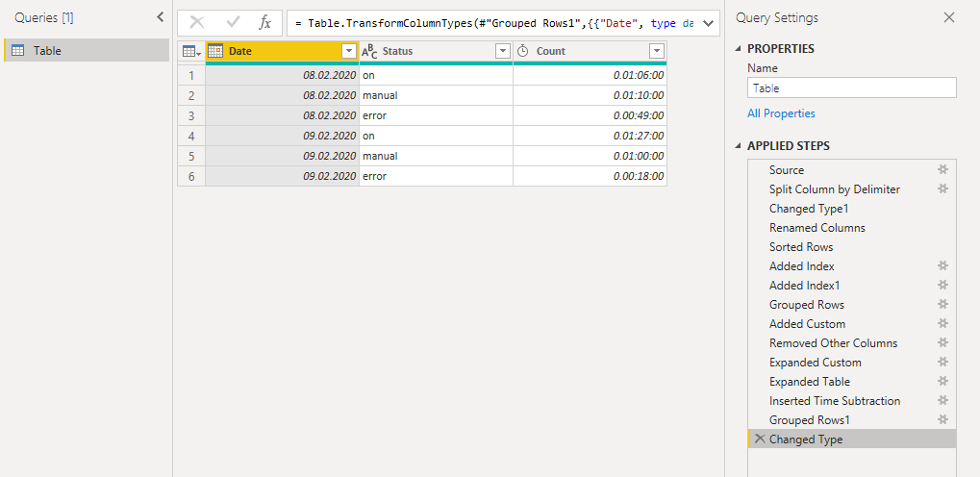Collapse the Queries pane with chevron
Viewport: 980px width, 477px height.
click(x=161, y=17)
